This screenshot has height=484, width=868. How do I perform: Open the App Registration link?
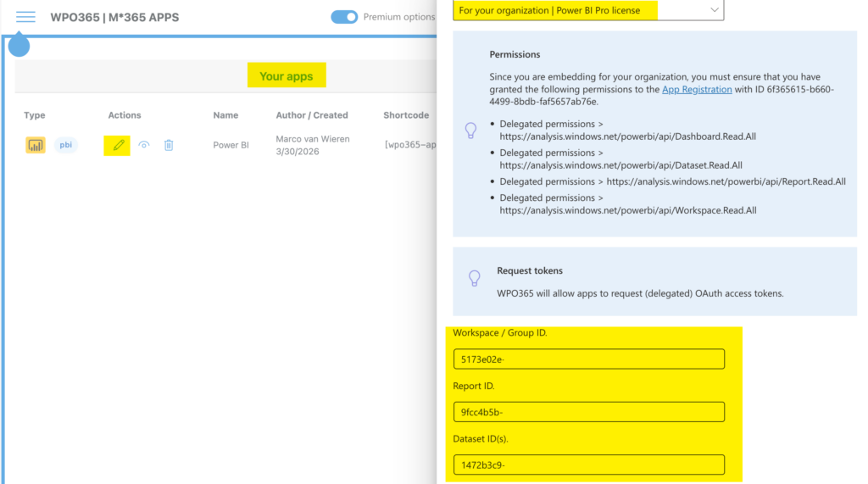point(697,89)
